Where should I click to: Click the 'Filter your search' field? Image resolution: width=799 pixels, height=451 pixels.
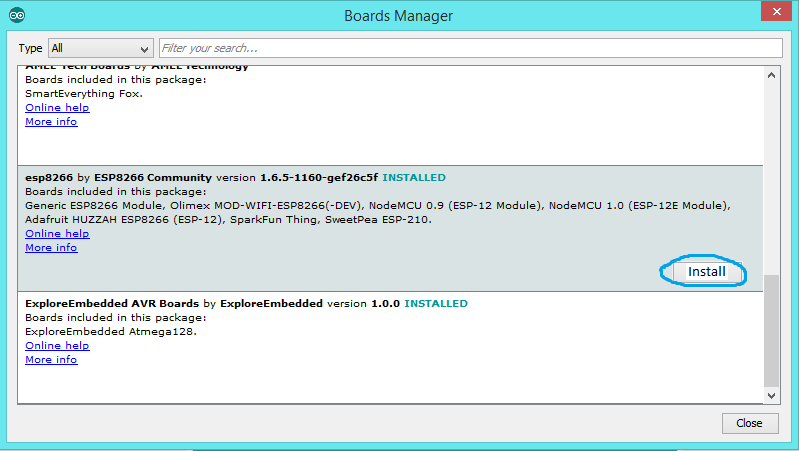click(470, 48)
